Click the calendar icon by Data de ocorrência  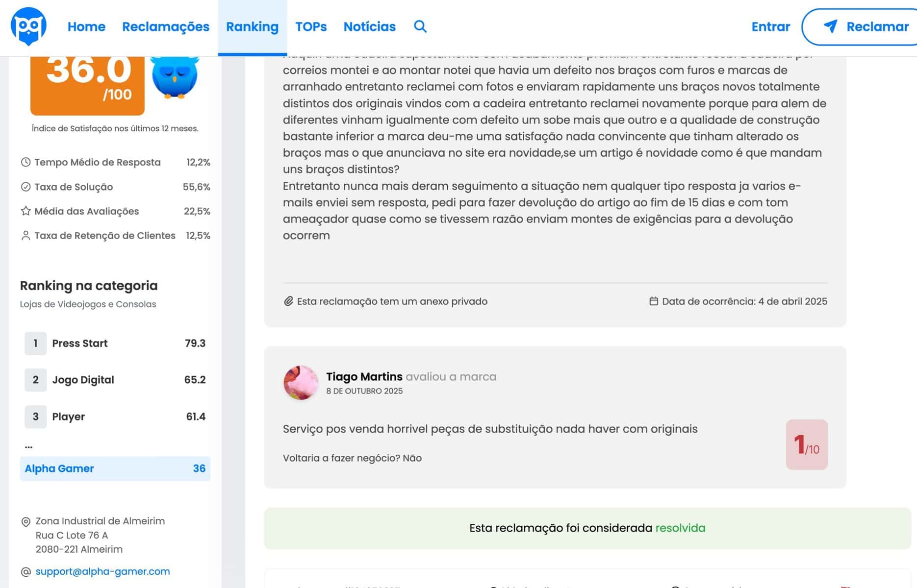tap(653, 301)
